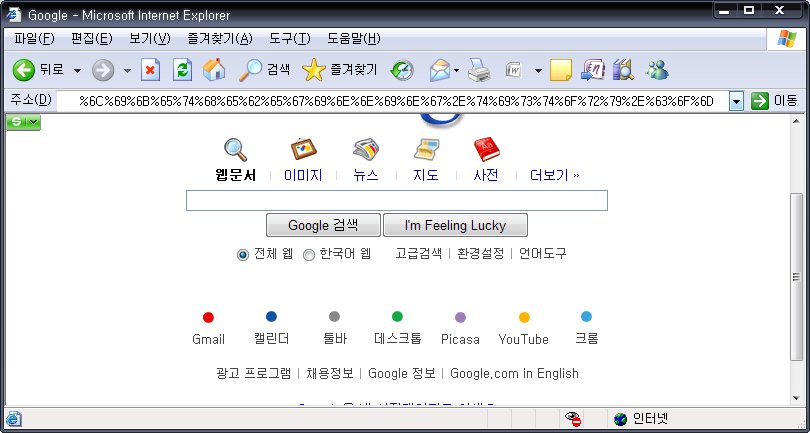Screen dimensions: 810x433
Task: Open the 사전 link
Action: click(x=486, y=175)
